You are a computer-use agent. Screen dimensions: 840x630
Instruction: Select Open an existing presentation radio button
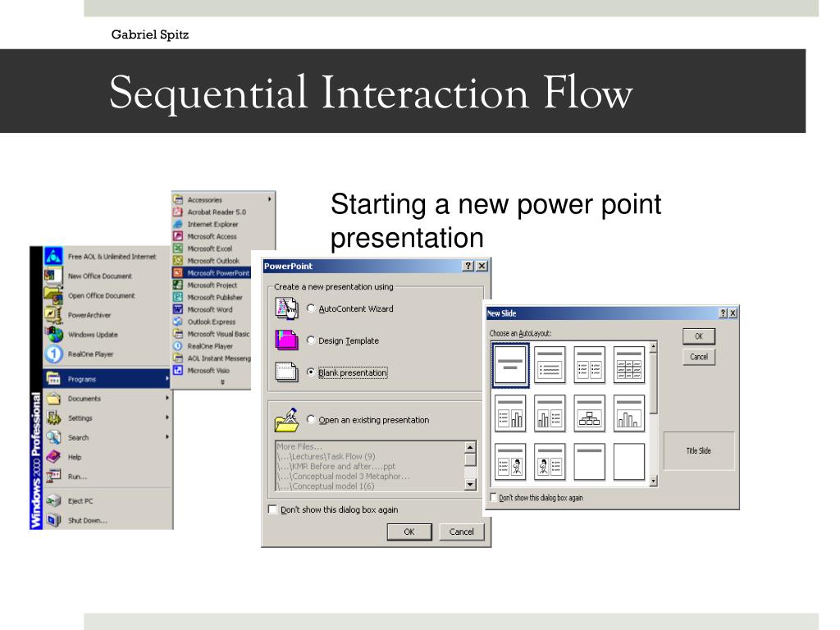click(311, 419)
